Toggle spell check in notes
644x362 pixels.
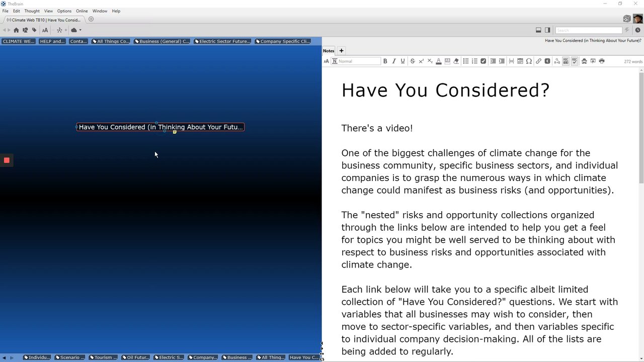click(575, 61)
